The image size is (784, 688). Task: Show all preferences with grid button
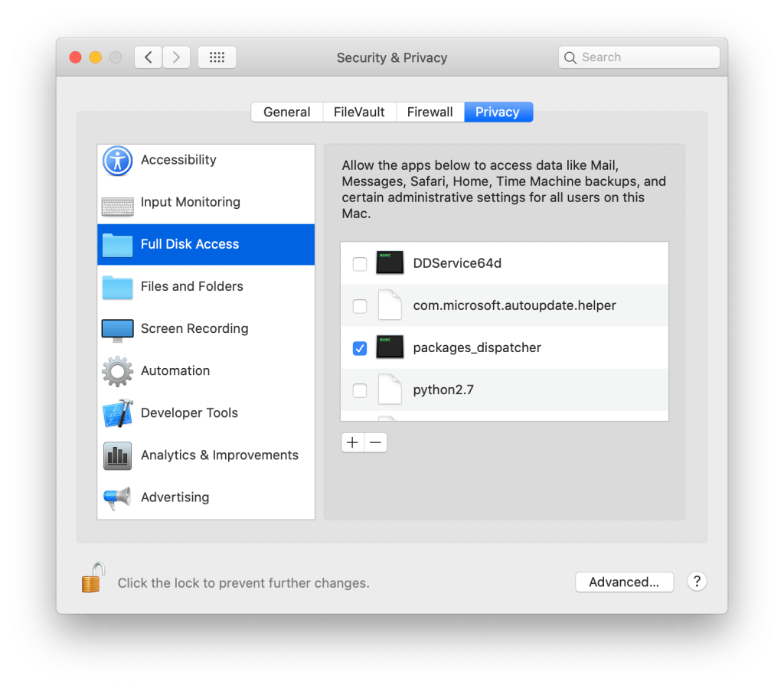pos(217,57)
